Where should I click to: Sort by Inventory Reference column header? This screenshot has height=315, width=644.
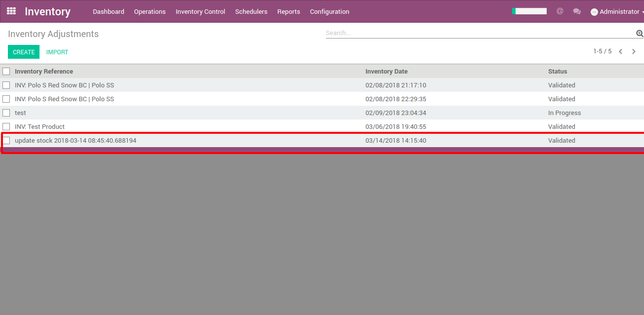(x=44, y=72)
